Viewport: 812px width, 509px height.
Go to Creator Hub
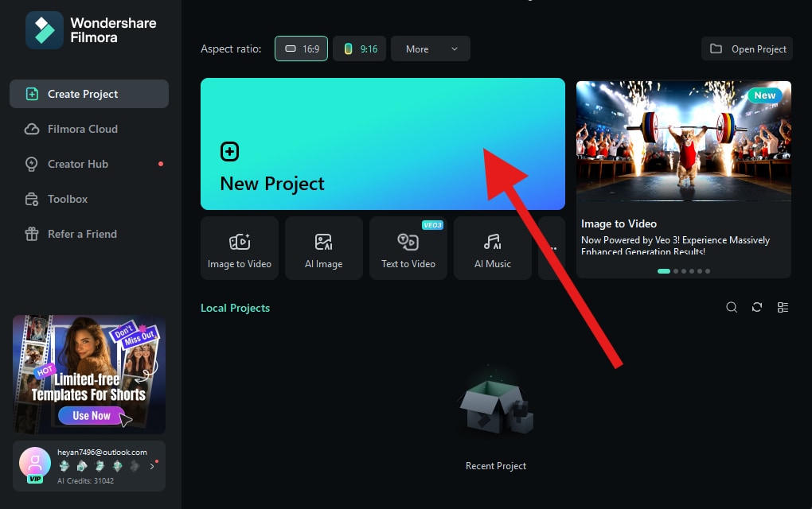click(x=89, y=164)
